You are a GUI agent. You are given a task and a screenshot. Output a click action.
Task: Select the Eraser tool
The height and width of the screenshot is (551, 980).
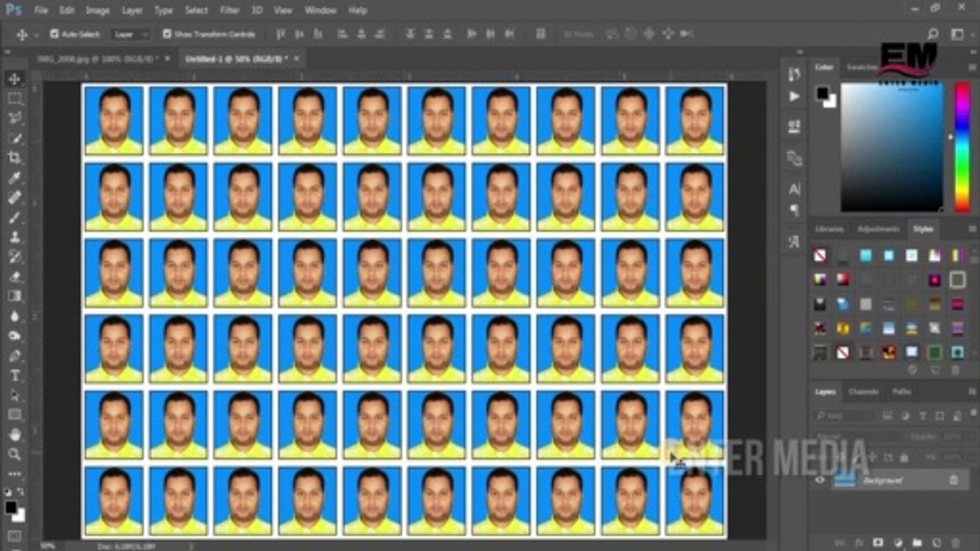[15, 276]
